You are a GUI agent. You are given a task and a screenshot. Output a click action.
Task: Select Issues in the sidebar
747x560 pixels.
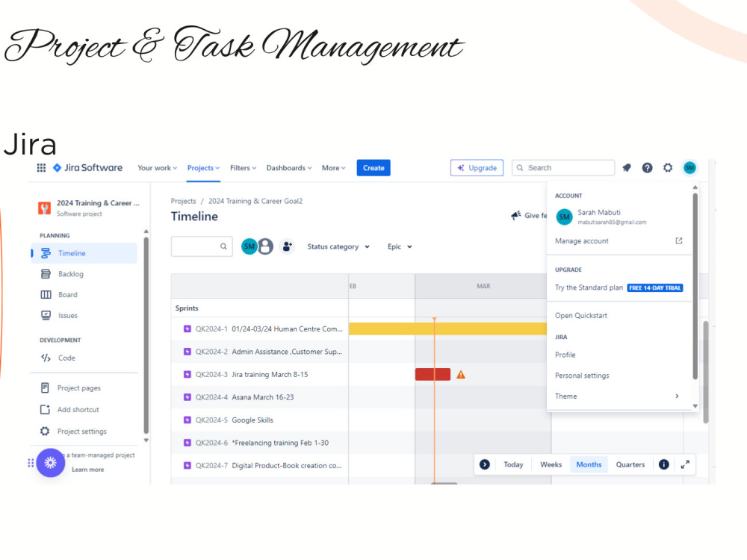point(84,315)
